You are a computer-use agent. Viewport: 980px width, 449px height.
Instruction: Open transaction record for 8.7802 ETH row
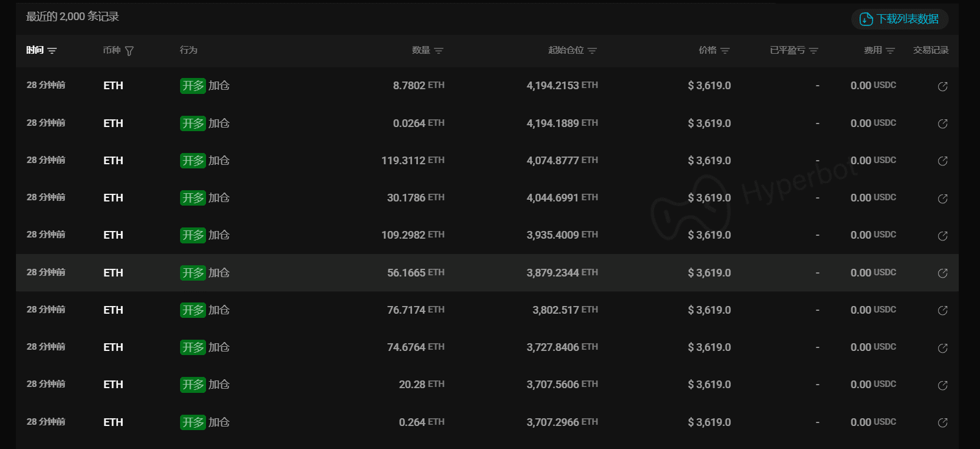click(943, 86)
